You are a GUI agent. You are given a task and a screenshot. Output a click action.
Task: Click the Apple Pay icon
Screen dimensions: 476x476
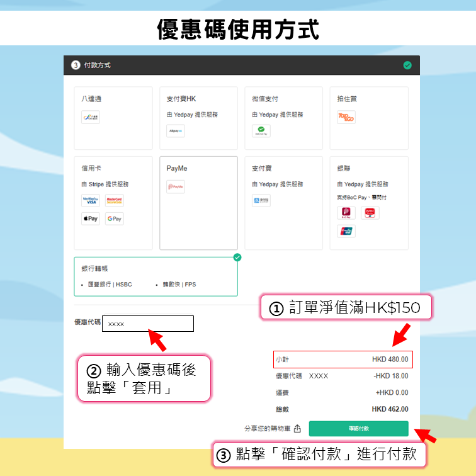[91, 218]
